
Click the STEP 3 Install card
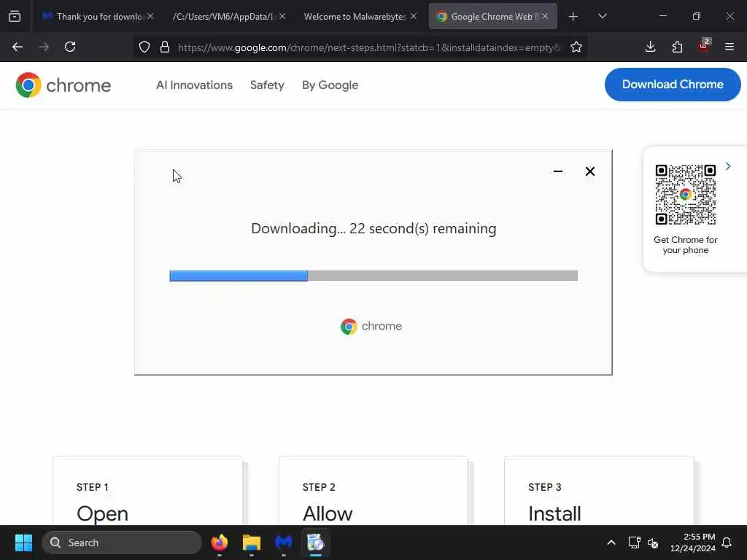pyautogui.click(x=600, y=491)
